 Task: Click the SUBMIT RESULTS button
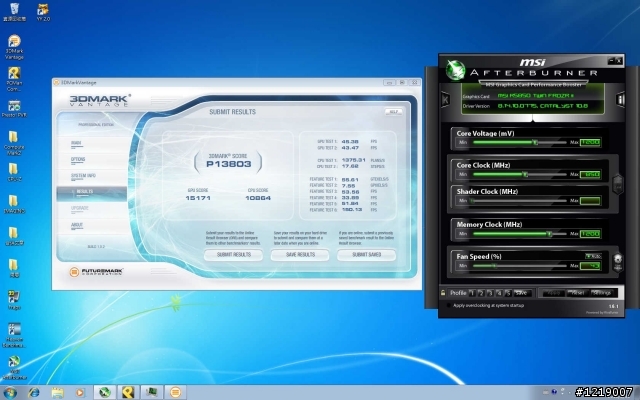point(233,255)
